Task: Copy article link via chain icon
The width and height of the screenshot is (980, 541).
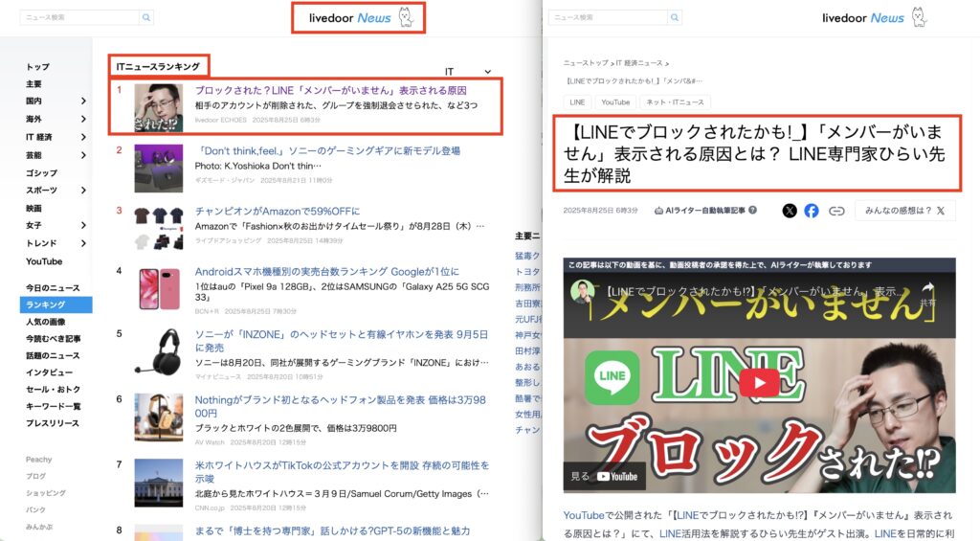Action: coord(836,211)
